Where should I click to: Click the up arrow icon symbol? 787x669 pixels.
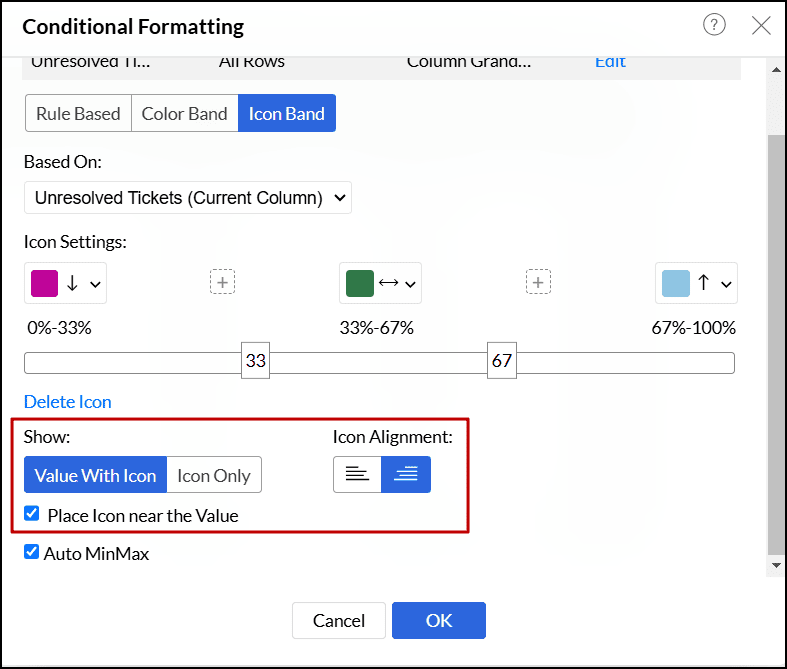click(703, 284)
